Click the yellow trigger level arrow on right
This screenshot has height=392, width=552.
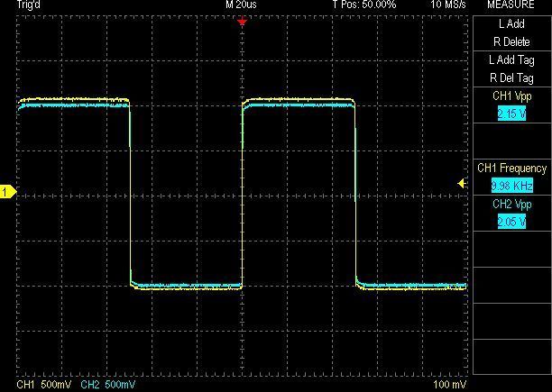(462, 183)
